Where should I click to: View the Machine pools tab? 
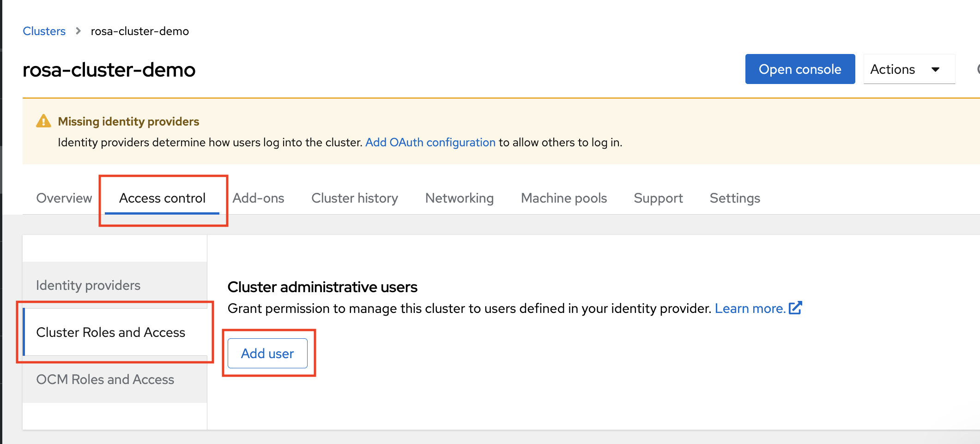[563, 198]
